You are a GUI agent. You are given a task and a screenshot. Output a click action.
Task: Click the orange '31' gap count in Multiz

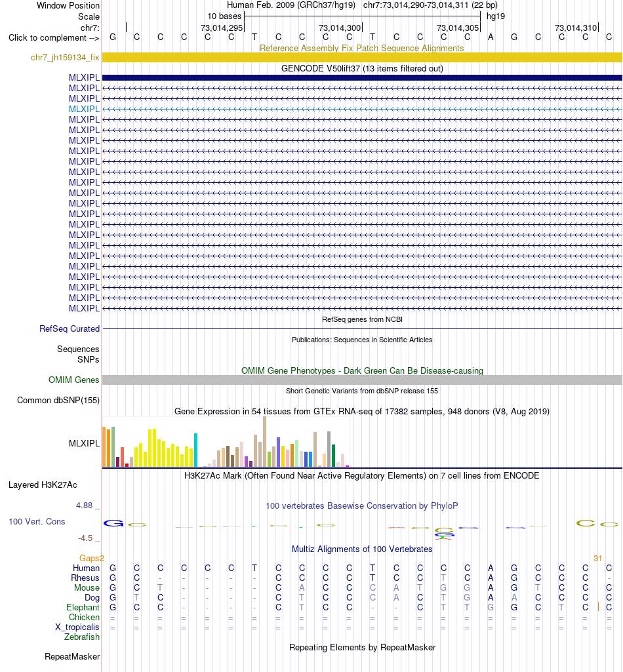tap(597, 558)
